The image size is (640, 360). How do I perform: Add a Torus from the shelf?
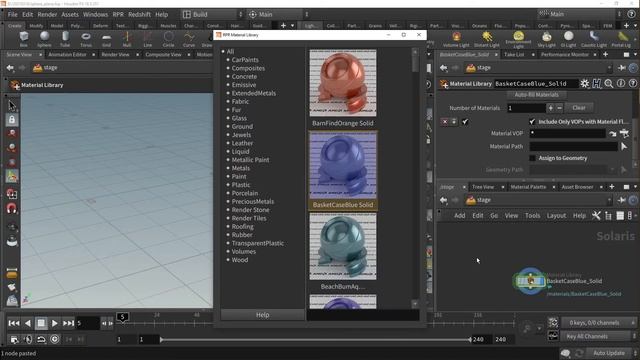click(86, 39)
